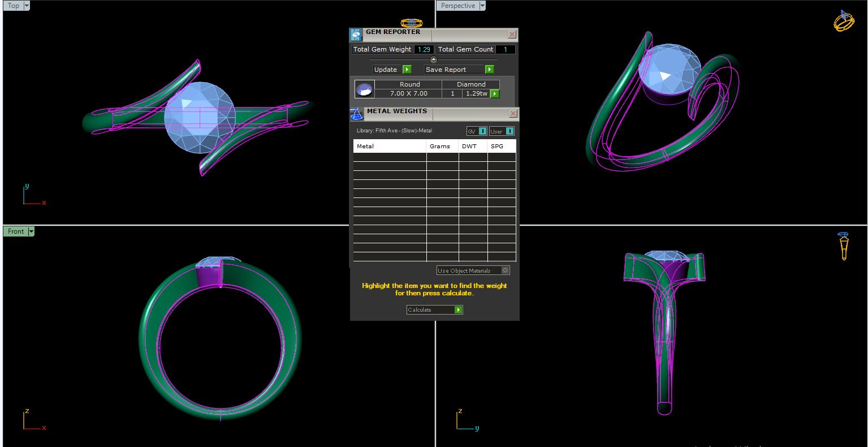Collapse the Gem Reporter section with round arrow
868x447 pixels.
click(x=434, y=59)
